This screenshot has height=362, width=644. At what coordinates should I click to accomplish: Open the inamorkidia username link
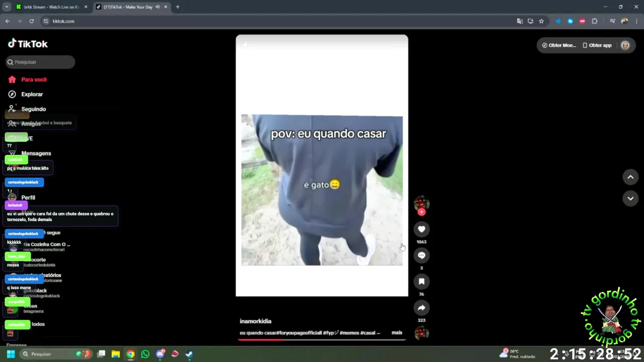(256, 321)
